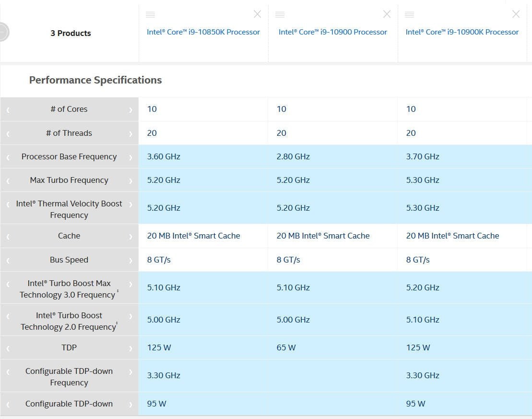Select the '# of Cores' row label
The width and height of the screenshot is (532, 419).
69,109
